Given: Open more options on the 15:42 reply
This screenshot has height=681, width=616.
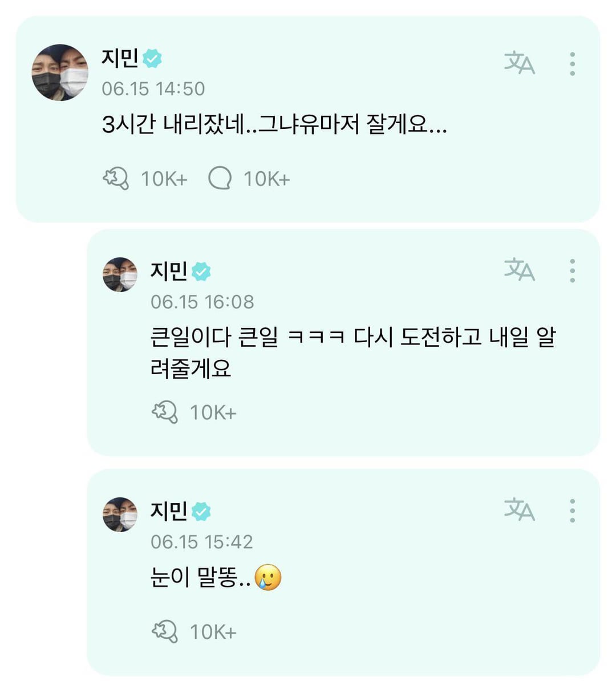Looking at the screenshot, I should pyautogui.click(x=572, y=510).
